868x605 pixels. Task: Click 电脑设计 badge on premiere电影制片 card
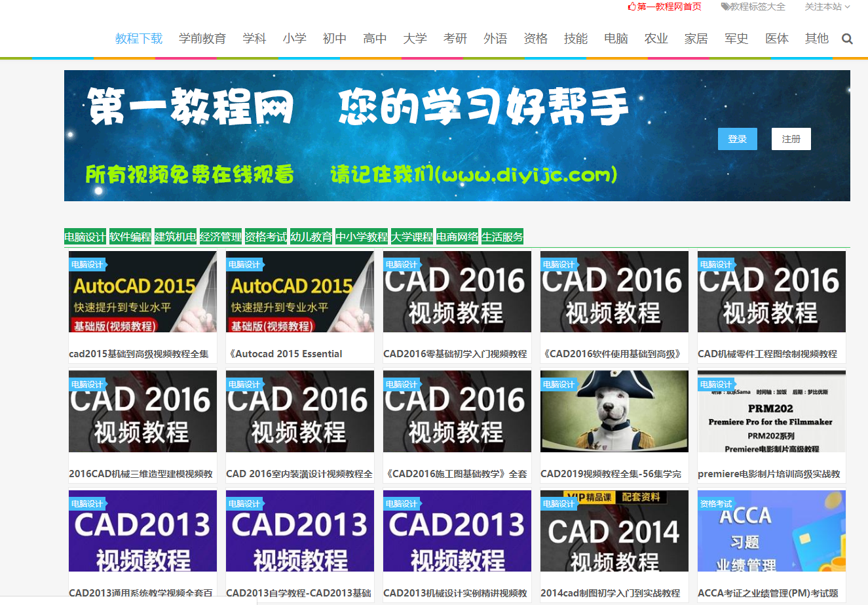(717, 385)
